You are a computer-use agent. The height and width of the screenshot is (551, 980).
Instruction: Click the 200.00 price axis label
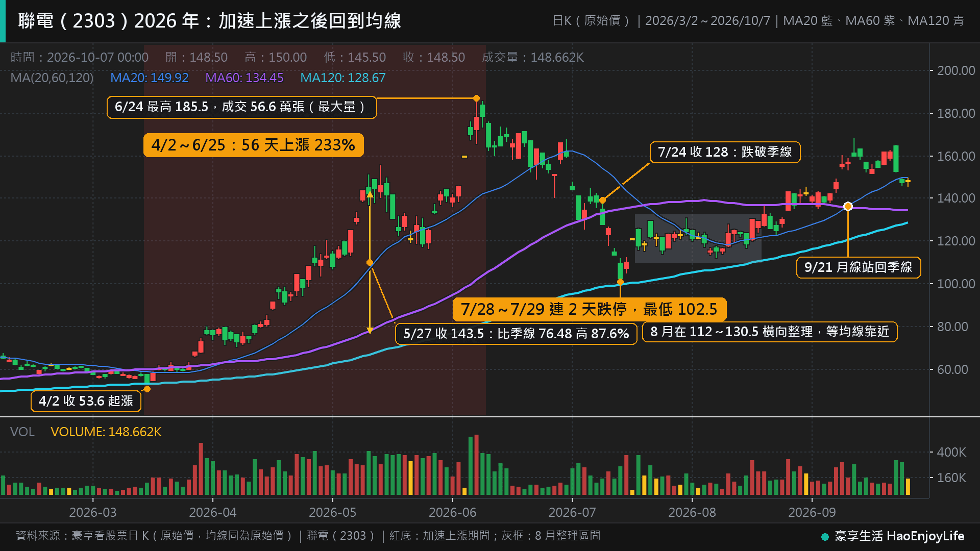coord(956,70)
